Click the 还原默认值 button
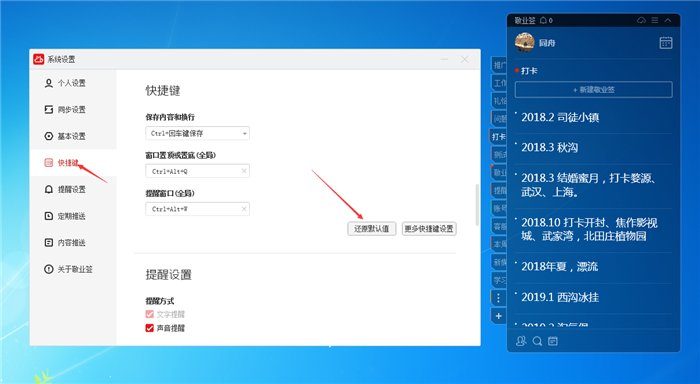Screen dimensions: 700x384 (372, 229)
